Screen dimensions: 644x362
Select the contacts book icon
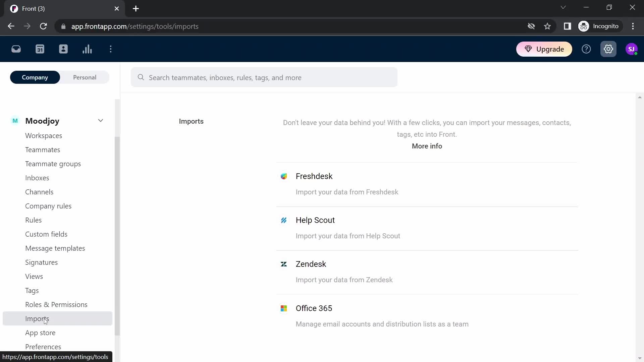[63, 49]
